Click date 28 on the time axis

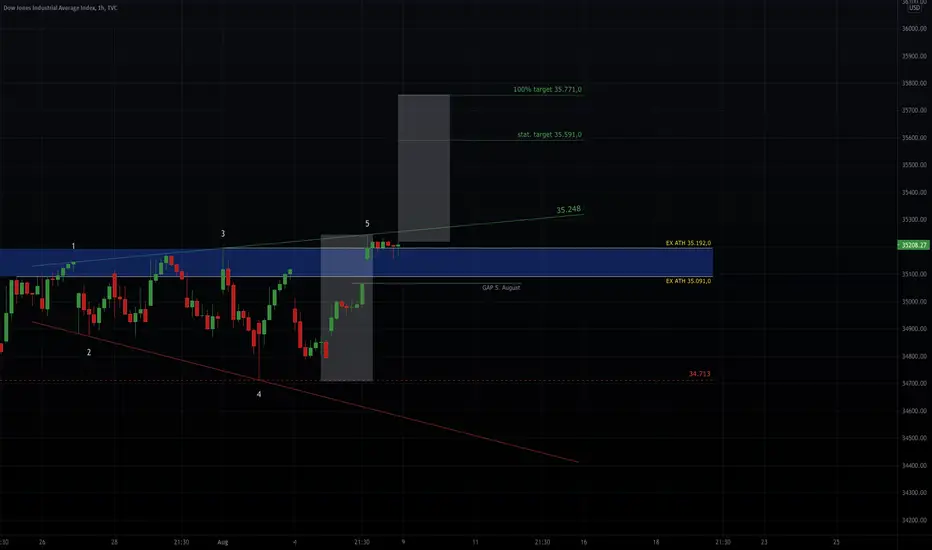click(115, 542)
